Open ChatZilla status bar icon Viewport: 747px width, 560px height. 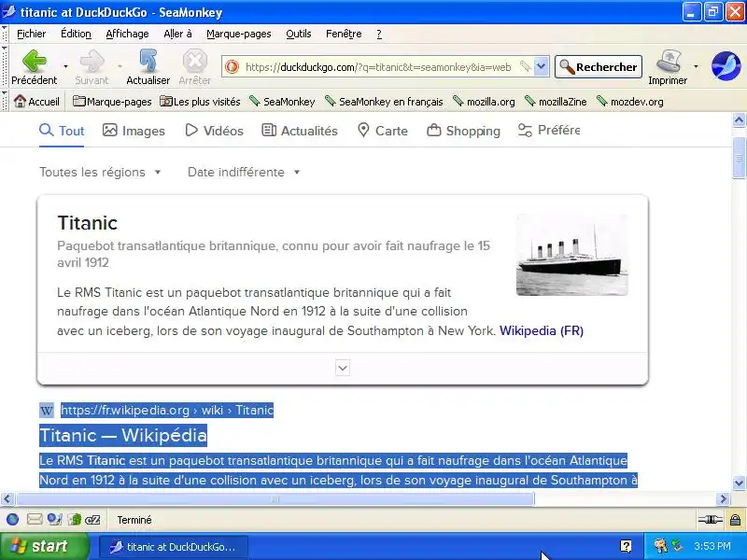tap(92, 520)
